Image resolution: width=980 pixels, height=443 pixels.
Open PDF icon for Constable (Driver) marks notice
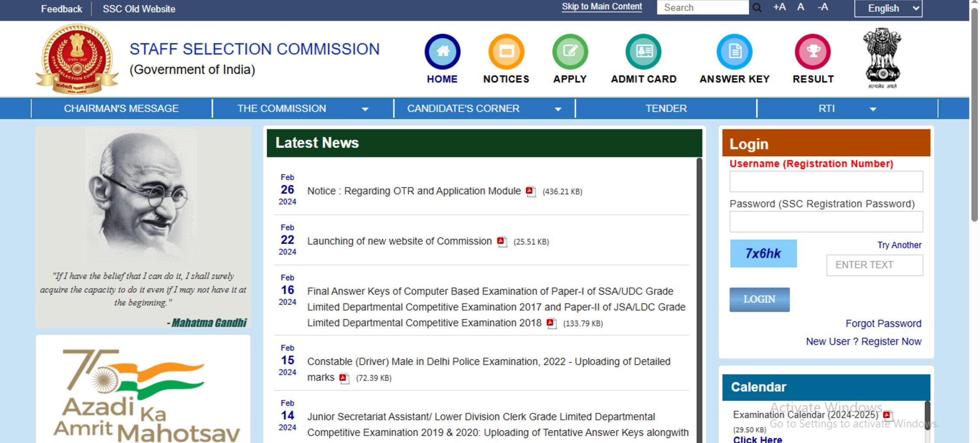(344, 378)
